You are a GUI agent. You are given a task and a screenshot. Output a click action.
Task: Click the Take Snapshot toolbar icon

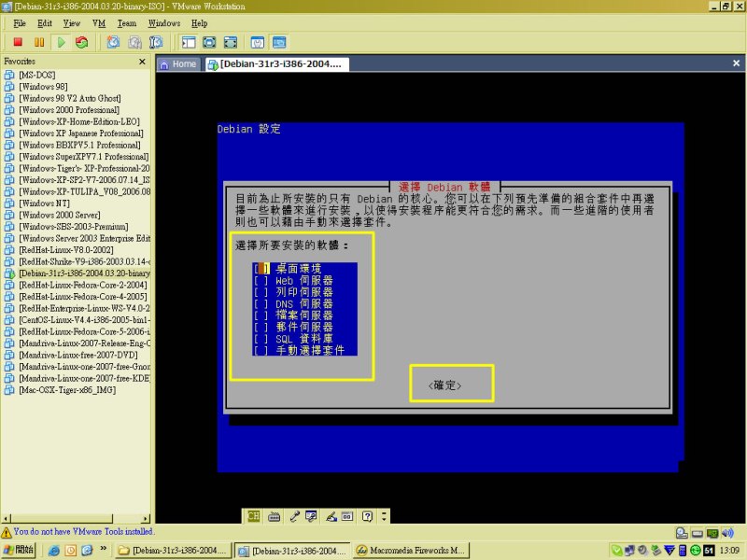113,42
